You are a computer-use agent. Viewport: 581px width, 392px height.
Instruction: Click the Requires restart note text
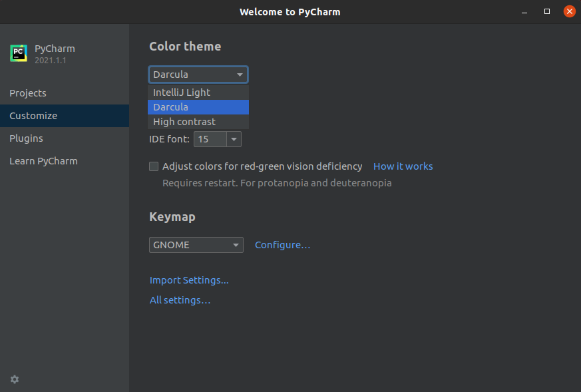coord(277,183)
